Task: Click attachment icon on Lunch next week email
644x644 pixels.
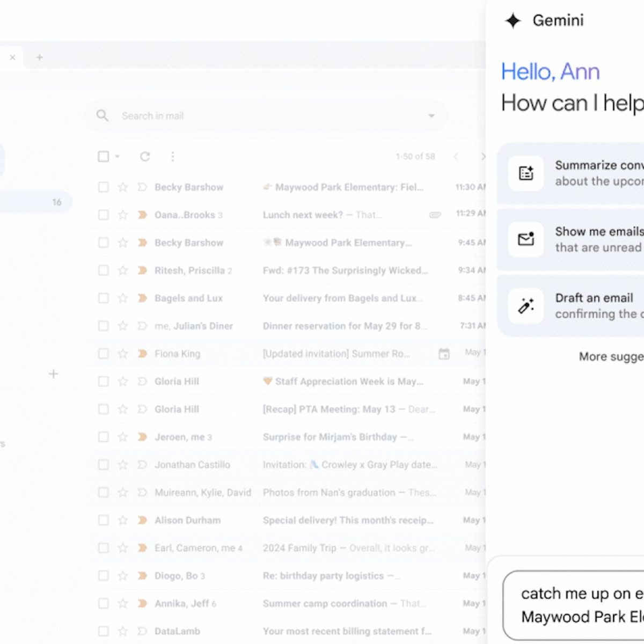Action: click(x=435, y=215)
